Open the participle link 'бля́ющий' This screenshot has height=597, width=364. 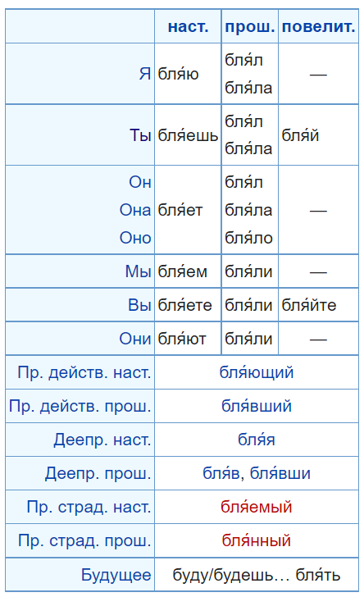pos(257,372)
